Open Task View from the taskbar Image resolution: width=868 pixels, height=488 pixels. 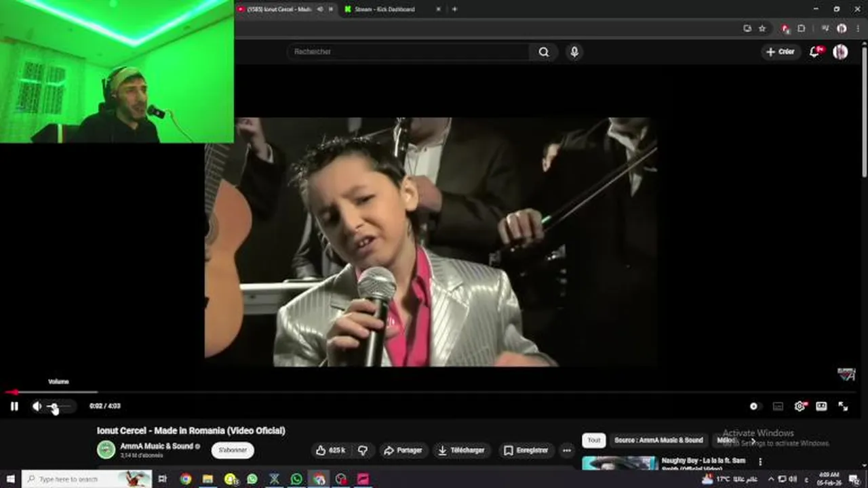163,479
